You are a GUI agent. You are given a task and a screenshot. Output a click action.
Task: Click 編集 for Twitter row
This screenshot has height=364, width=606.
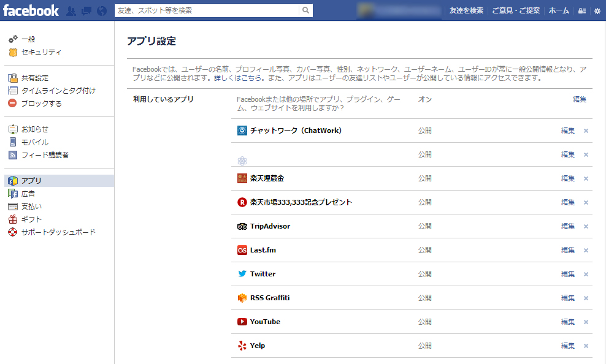(x=568, y=275)
